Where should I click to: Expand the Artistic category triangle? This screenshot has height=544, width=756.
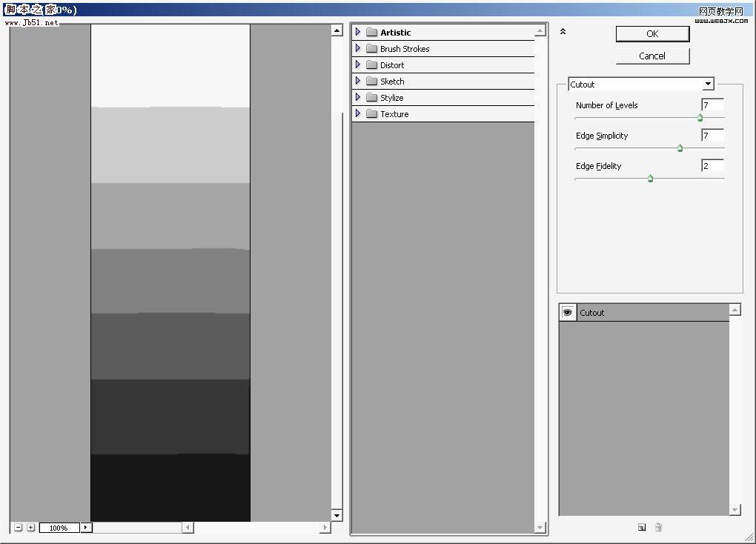[x=359, y=32]
